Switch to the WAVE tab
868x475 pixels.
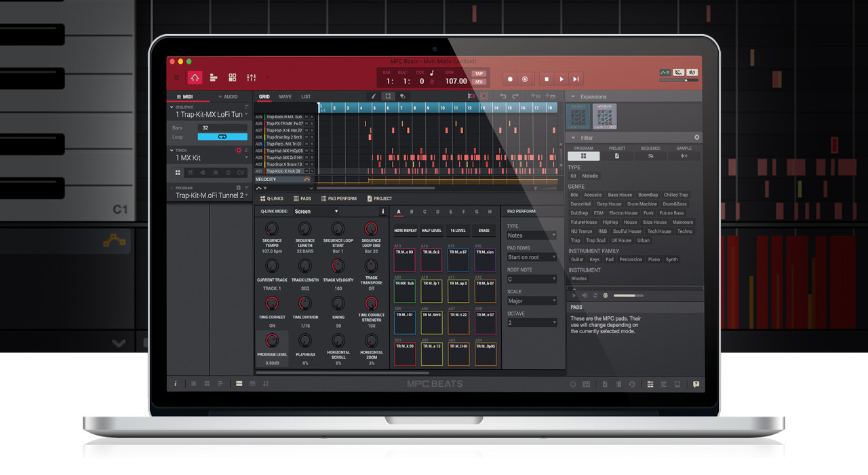(285, 96)
